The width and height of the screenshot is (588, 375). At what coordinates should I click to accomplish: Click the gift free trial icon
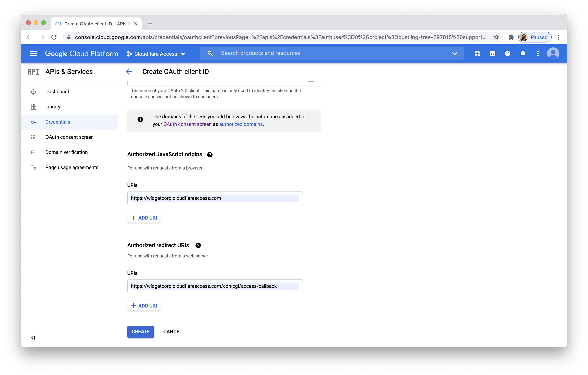[477, 53]
